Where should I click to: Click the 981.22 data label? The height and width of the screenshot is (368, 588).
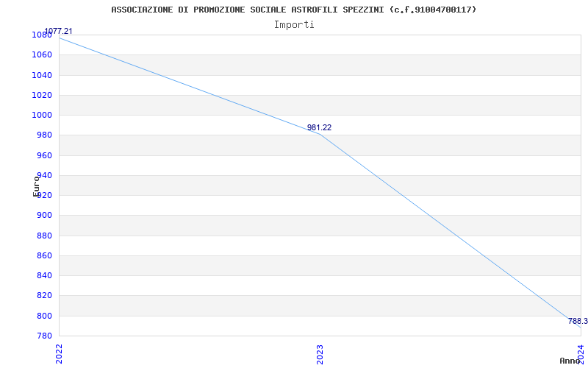point(319,127)
